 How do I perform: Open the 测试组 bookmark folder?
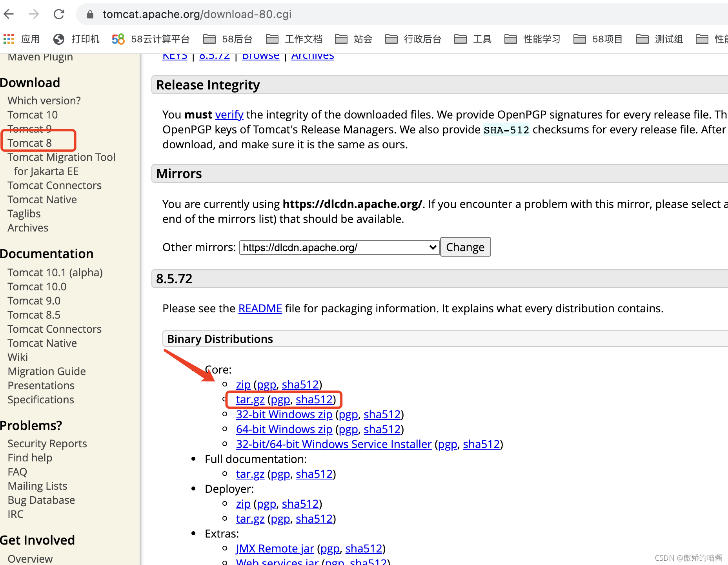pyautogui.click(x=659, y=39)
